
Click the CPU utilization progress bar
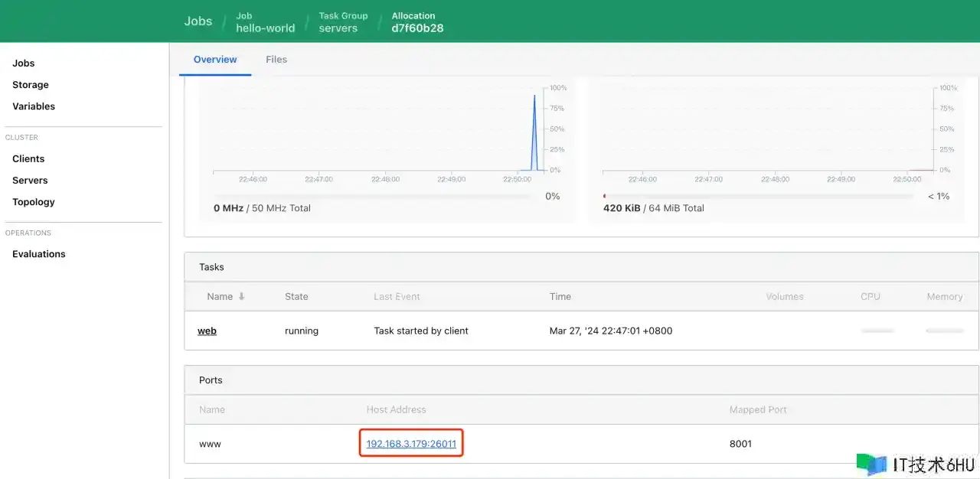[x=373, y=196]
